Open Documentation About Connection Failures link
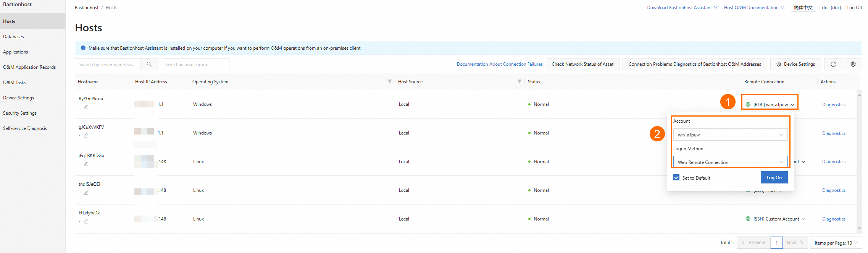 pos(499,64)
